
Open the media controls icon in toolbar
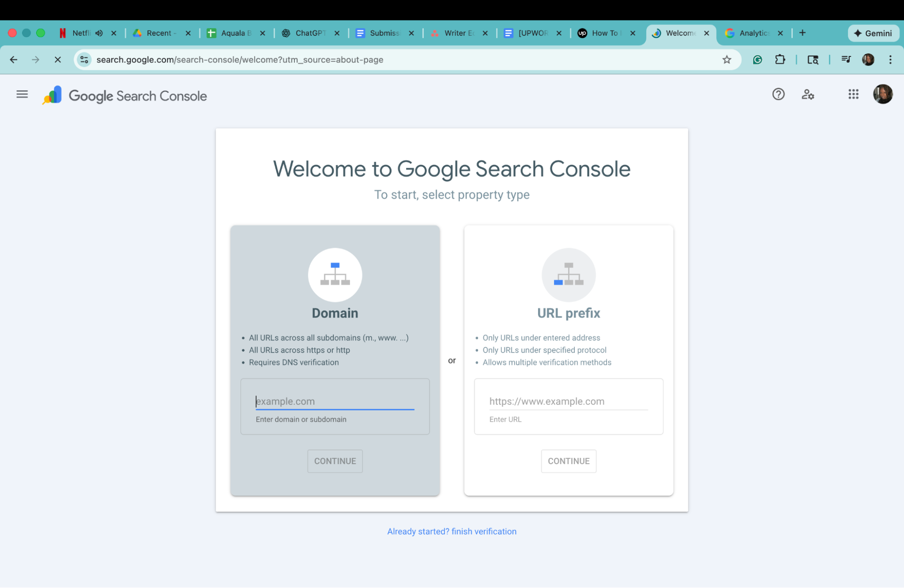tap(846, 60)
